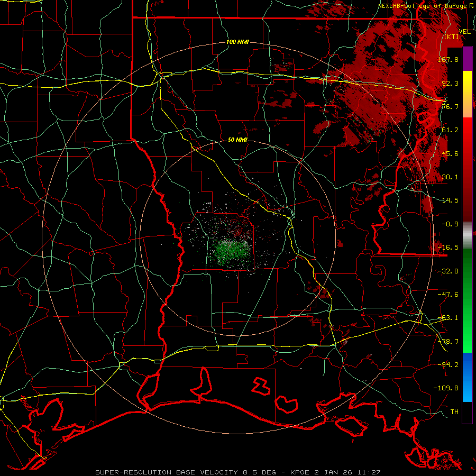
Task: Click the -32.0 legend value
Action: [x=448, y=271]
